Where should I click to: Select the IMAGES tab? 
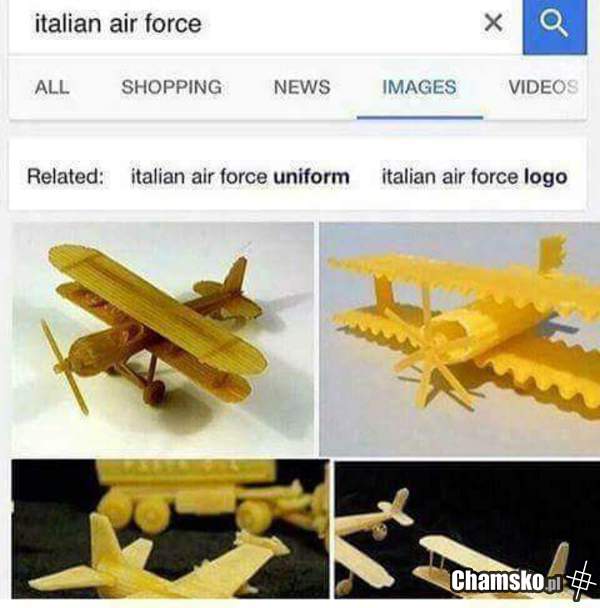click(x=419, y=87)
